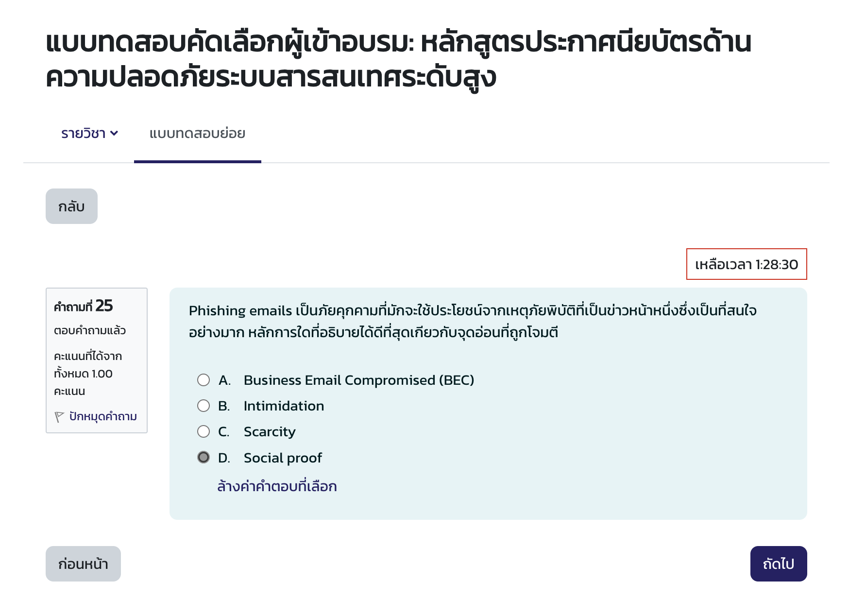
Task: Switch to the แบบทดสอบย่อย tab
Action: click(x=198, y=133)
